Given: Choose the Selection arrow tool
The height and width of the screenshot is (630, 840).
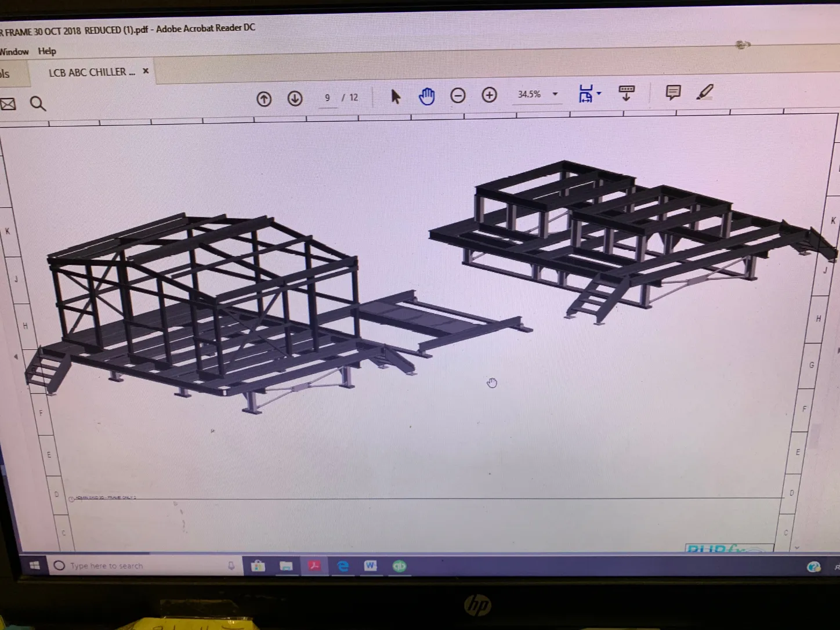Looking at the screenshot, I should pyautogui.click(x=396, y=96).
